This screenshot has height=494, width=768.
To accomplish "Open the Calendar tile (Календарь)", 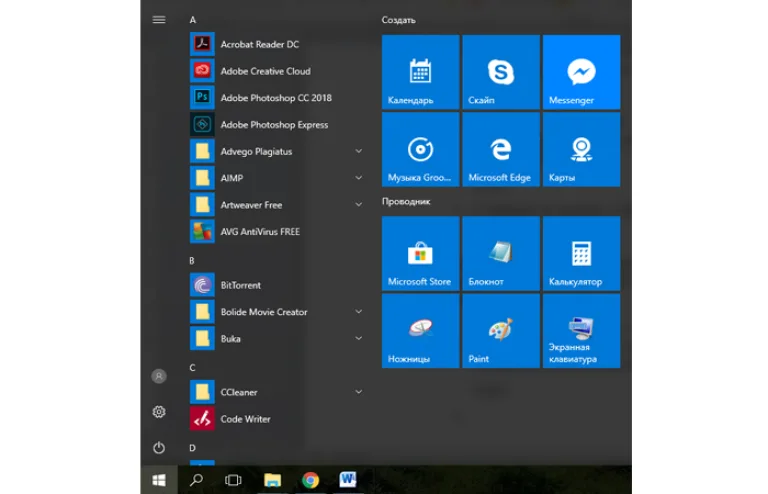I will click(420, 72).
